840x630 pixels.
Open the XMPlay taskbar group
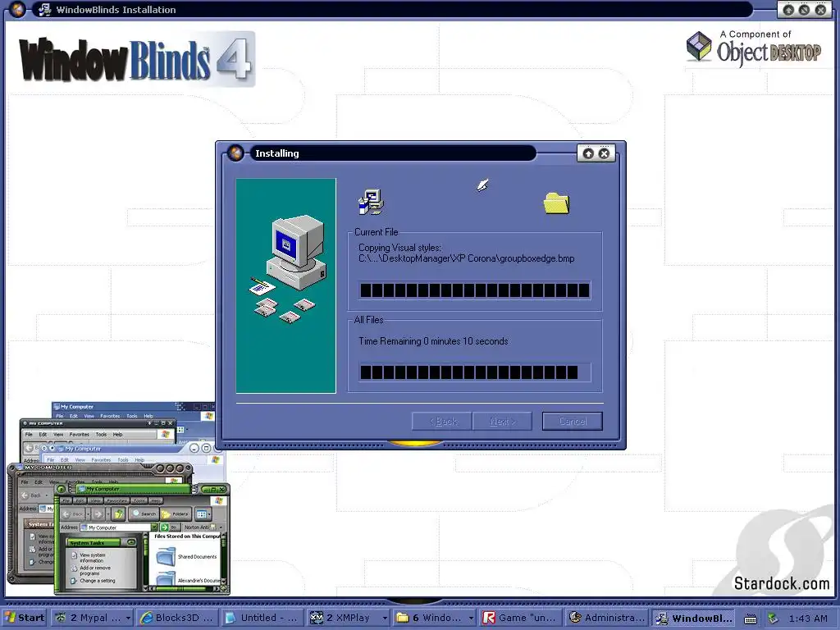343,618
